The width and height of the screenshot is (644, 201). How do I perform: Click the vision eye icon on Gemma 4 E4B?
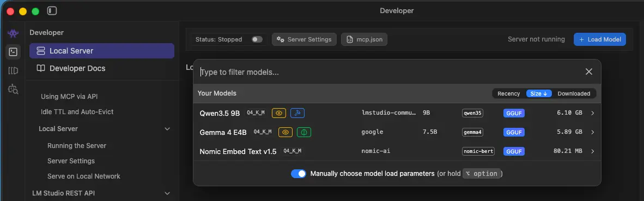[285, 132]
